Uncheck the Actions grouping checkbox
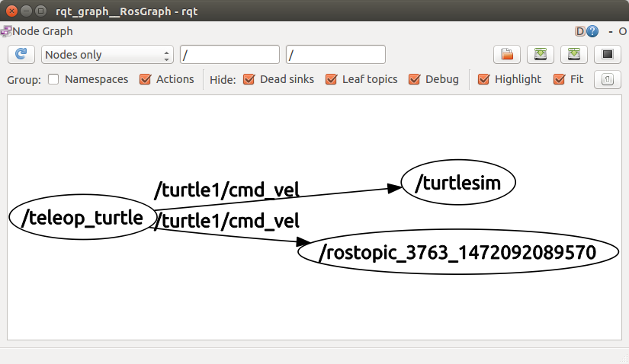The height and width of the screenshot is (364, 629). (x=146, y=79)
